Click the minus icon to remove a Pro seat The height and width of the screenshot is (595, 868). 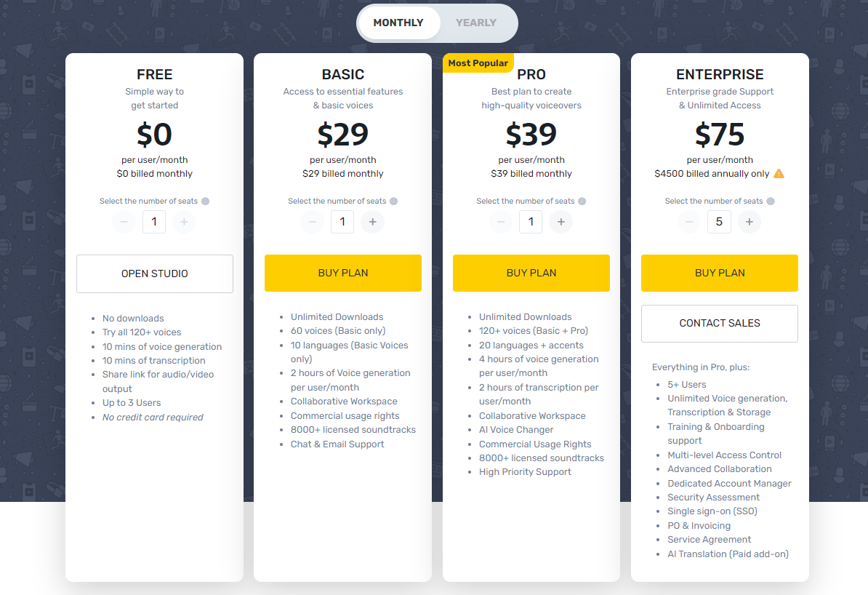501,222
